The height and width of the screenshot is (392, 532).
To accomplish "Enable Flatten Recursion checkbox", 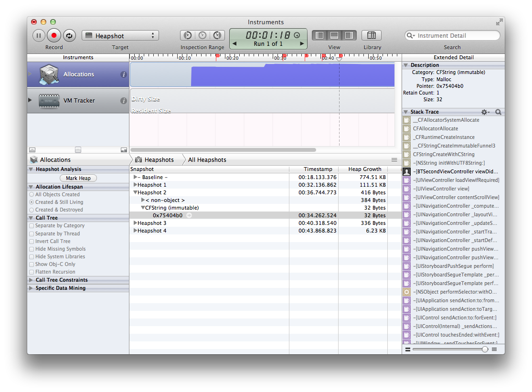I will click(x=32, y=272).
